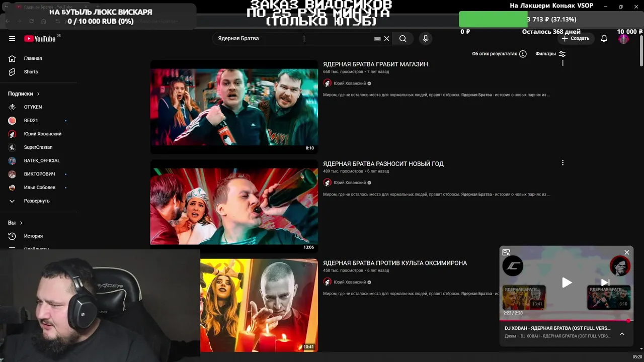
Task: Open ВИКТОРОВИЧ subscription channel
Action: 39,174
